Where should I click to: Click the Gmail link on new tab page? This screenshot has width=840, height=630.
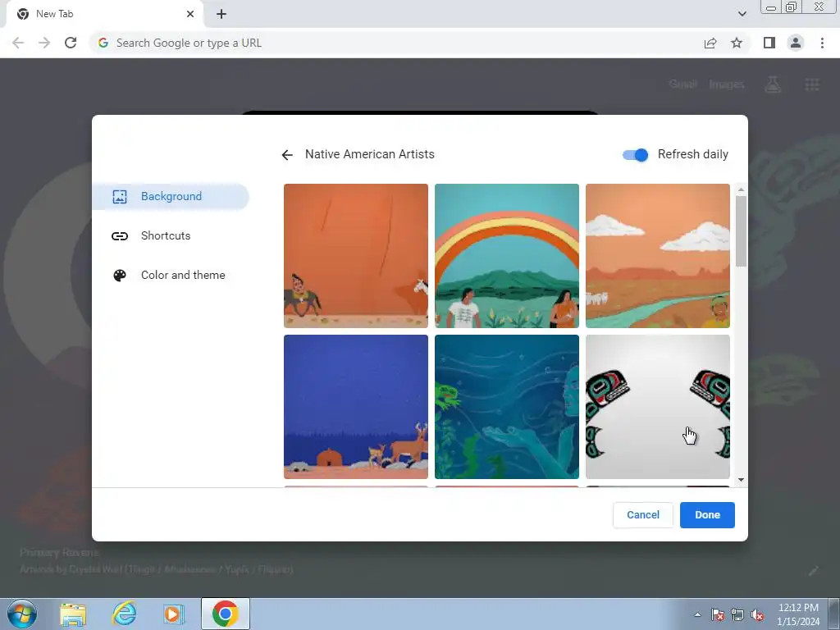[x=682, y=84]
